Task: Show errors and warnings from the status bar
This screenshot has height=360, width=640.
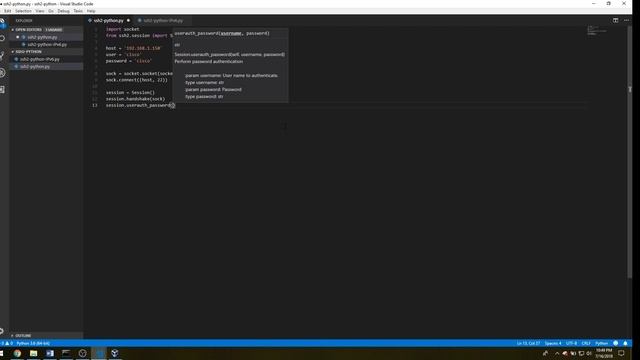Action: pyautogui.click(x=7, y=343)
